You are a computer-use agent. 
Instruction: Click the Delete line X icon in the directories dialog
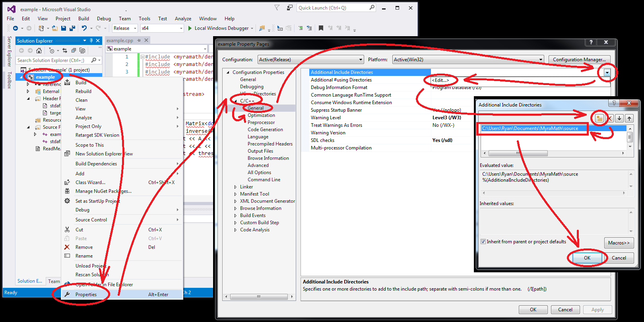(609, 118)
